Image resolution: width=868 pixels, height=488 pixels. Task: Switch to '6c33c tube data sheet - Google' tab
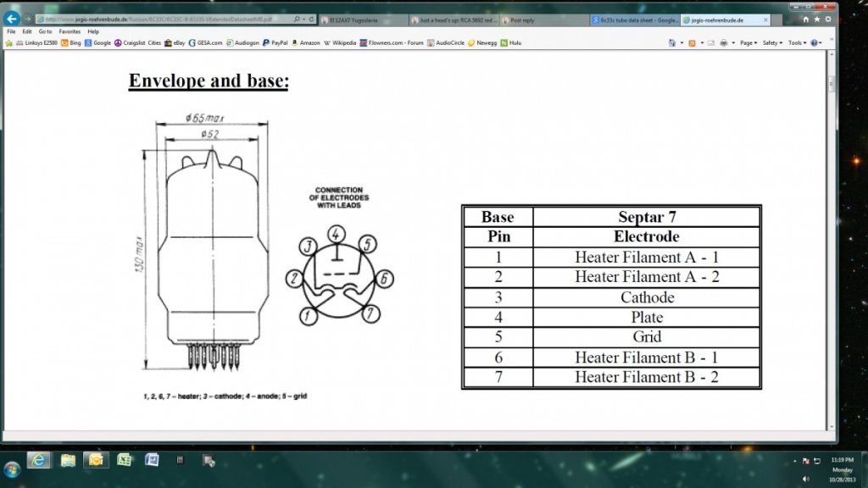[x=634, y=19]
